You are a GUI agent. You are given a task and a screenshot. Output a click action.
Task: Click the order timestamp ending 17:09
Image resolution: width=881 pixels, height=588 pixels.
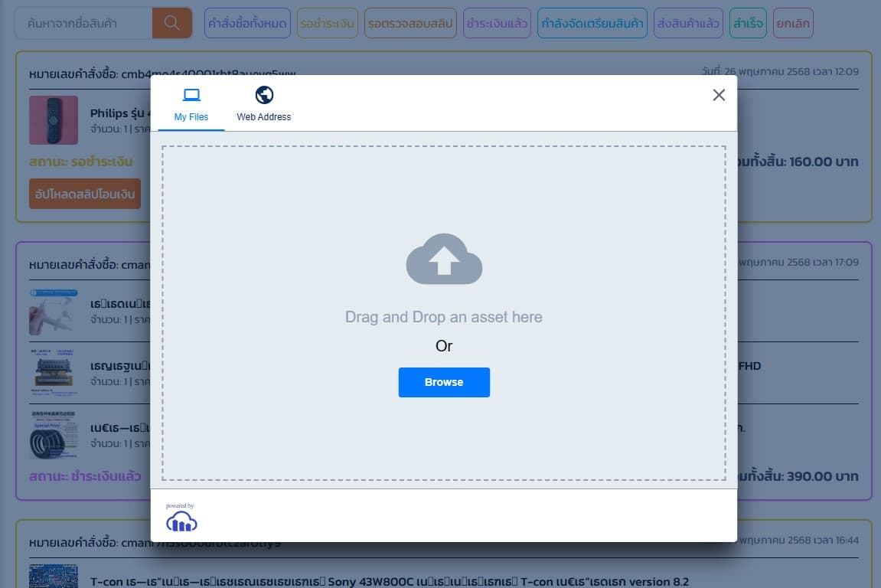click(x=798, y=263)
